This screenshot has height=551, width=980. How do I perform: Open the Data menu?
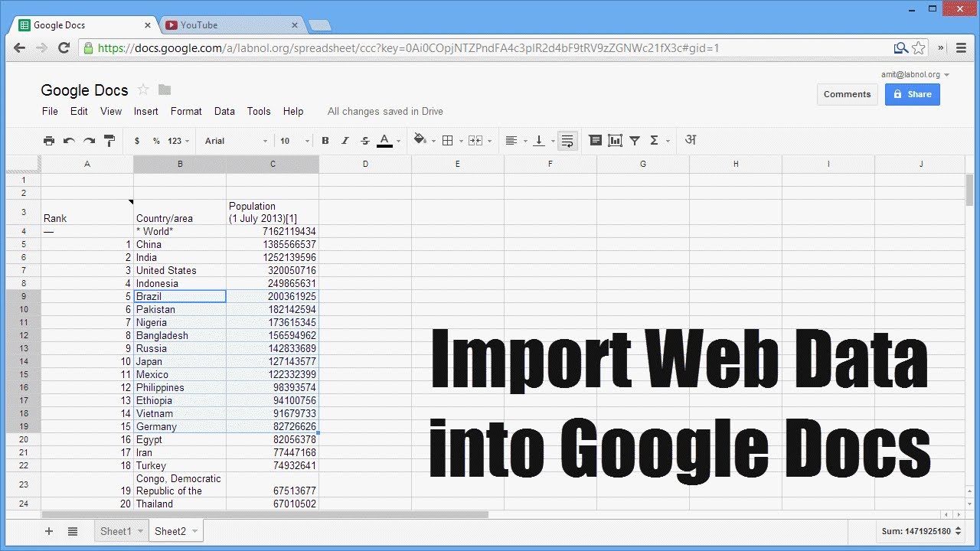[x=224, y=111]
